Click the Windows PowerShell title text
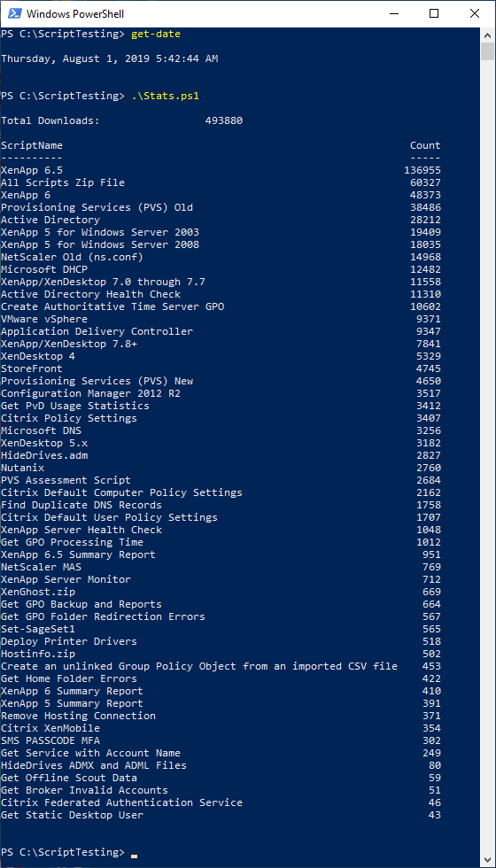Viewport: 496px width, 868px height. point(75,14)
